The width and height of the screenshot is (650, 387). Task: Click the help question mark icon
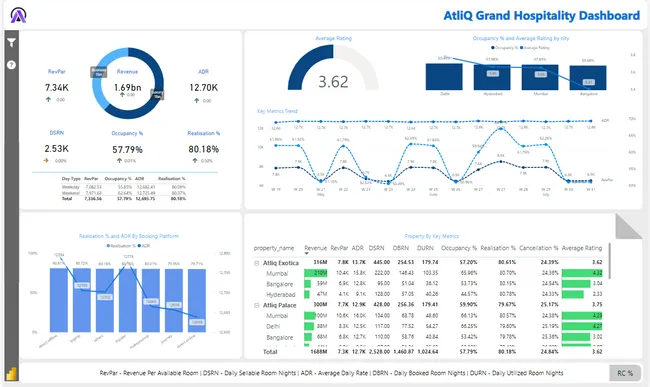tap(12, 65)
